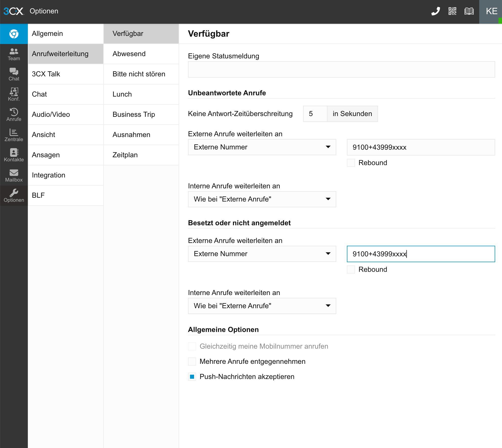Click the no-answer timeout seconds field
The image size is (502, 448).
coord(315,114)
